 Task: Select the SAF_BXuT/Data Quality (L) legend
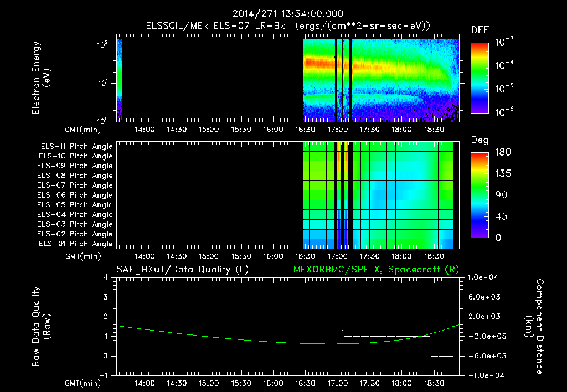pos(183,270)
